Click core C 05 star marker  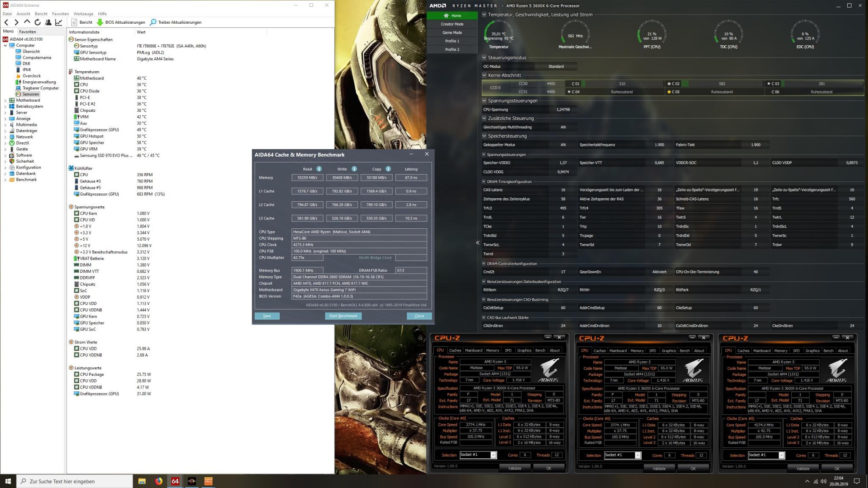(669, 92)
